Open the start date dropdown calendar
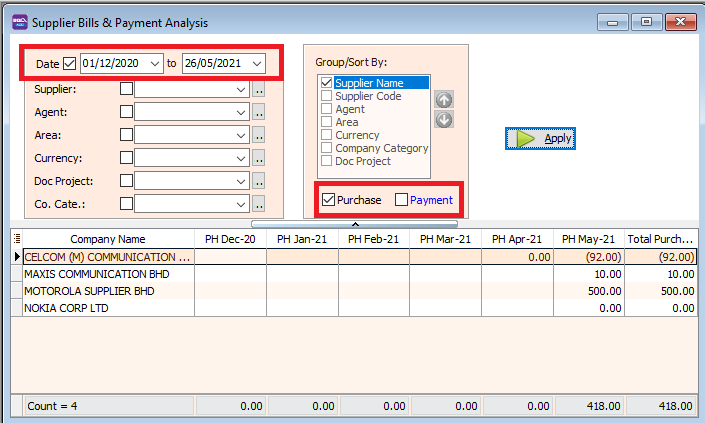The height and width of the screenshot is (423, 705). [154, 64]
